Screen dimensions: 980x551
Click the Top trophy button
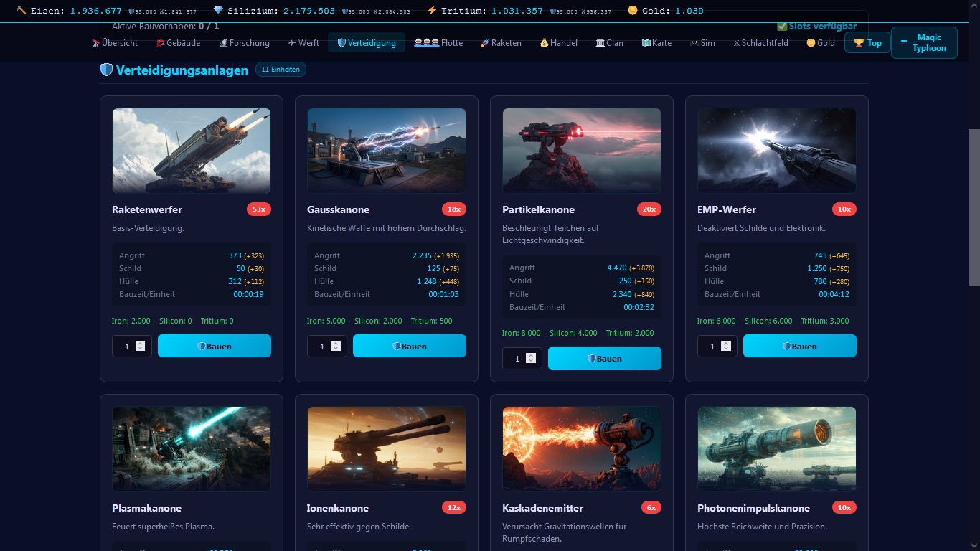(x=867, y=43)
